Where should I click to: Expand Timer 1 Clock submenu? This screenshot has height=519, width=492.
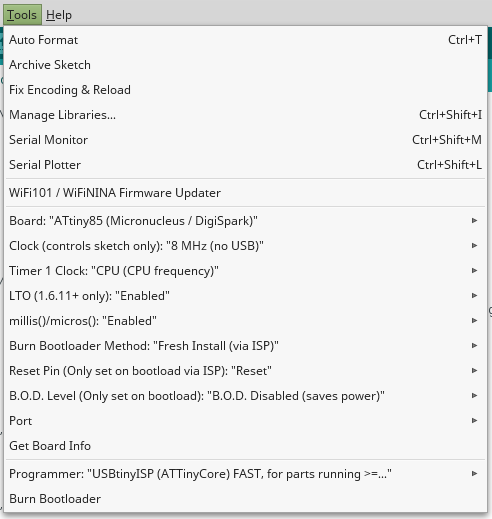245,271
